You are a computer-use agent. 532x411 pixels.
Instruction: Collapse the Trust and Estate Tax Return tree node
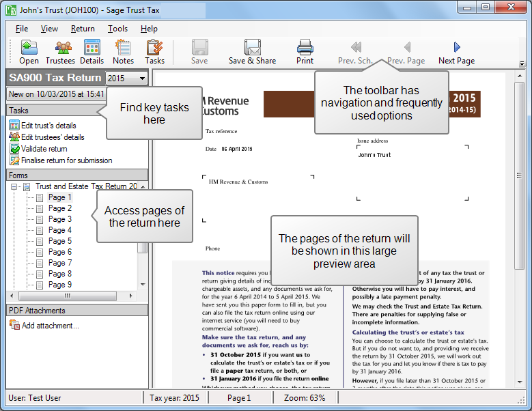[14, 186]
